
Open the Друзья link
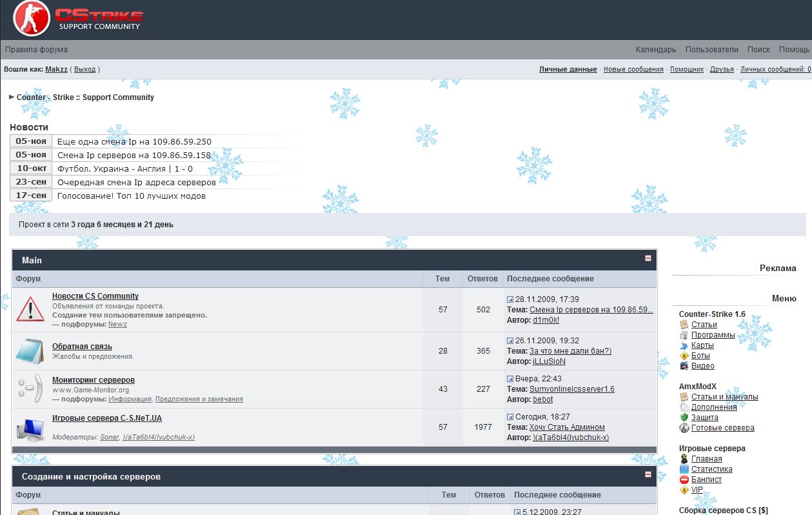pyautogui.click(x=722, y=69)
